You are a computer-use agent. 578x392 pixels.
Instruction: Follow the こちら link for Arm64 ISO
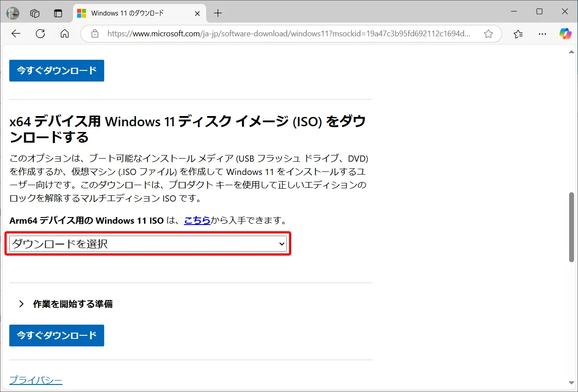click(197, 220)
